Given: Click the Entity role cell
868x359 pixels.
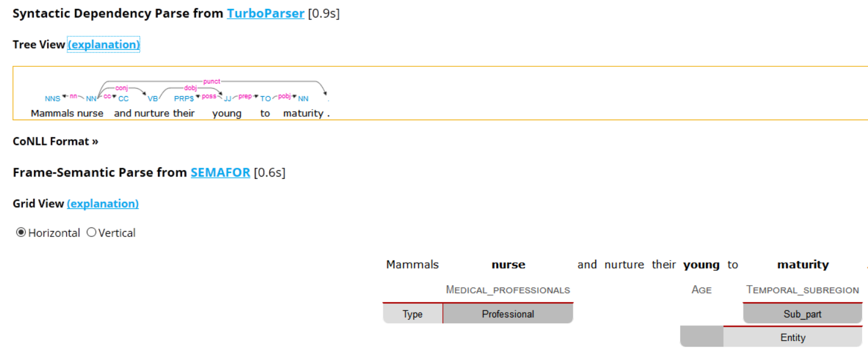Looking at the screenshot, I should pyautogui.click(x=793, y=337).
